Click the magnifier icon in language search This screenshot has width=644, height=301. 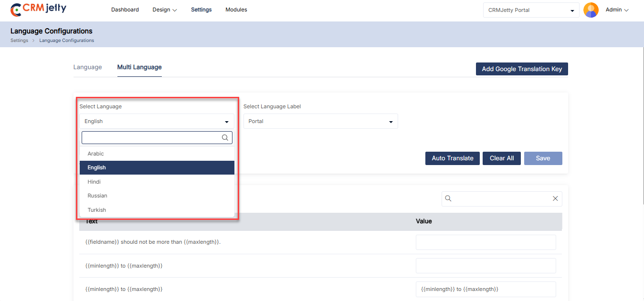point(225,138)
